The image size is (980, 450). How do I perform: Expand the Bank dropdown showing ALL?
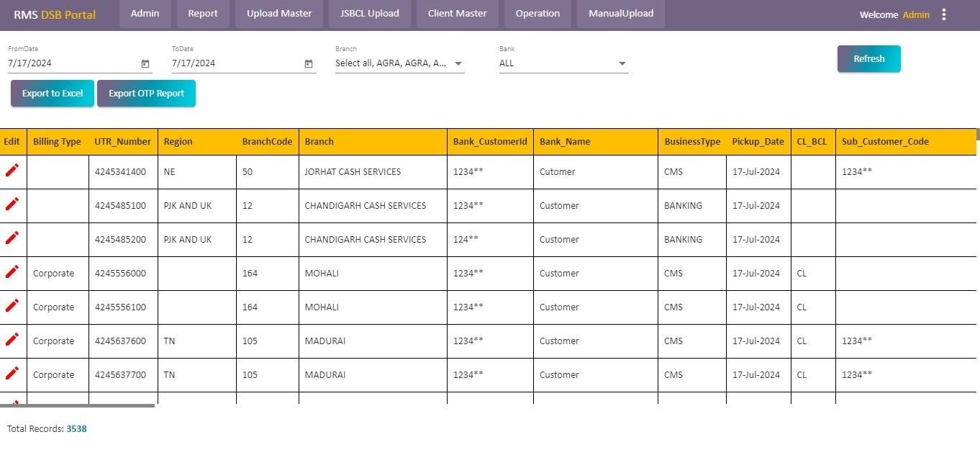[622, 63]
